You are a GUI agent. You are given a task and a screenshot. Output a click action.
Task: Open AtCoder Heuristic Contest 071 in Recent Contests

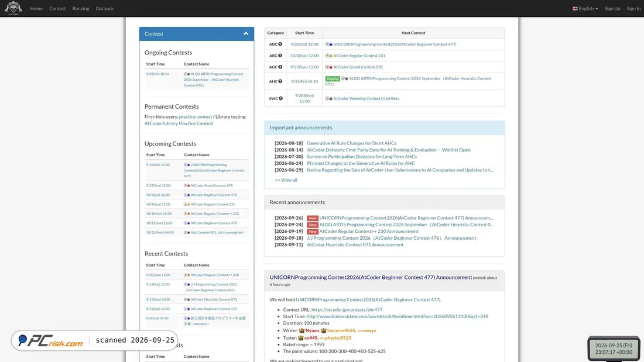(214, 299)
